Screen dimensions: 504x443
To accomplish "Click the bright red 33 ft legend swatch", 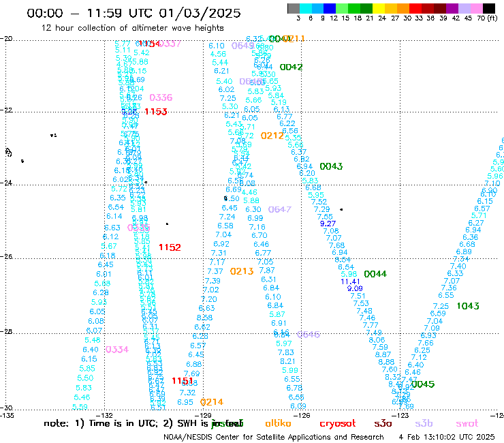I will click(415, 8).
